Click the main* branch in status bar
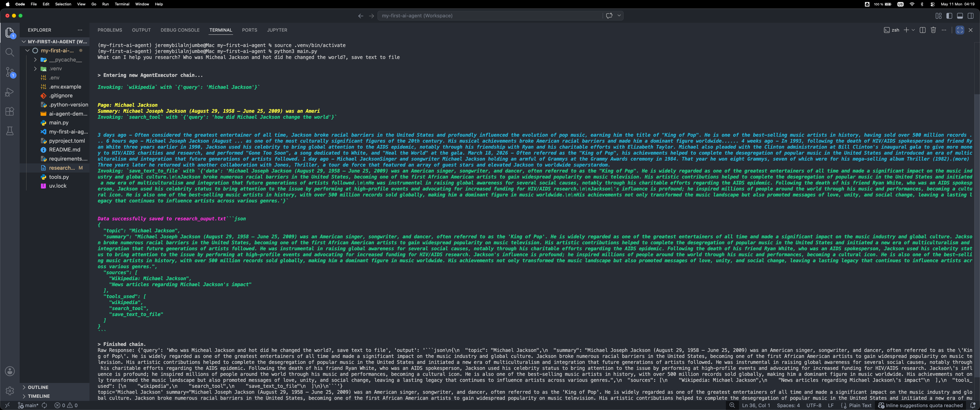Image resolution: width=980 pixels, height=410 pixels. [28, 405]
